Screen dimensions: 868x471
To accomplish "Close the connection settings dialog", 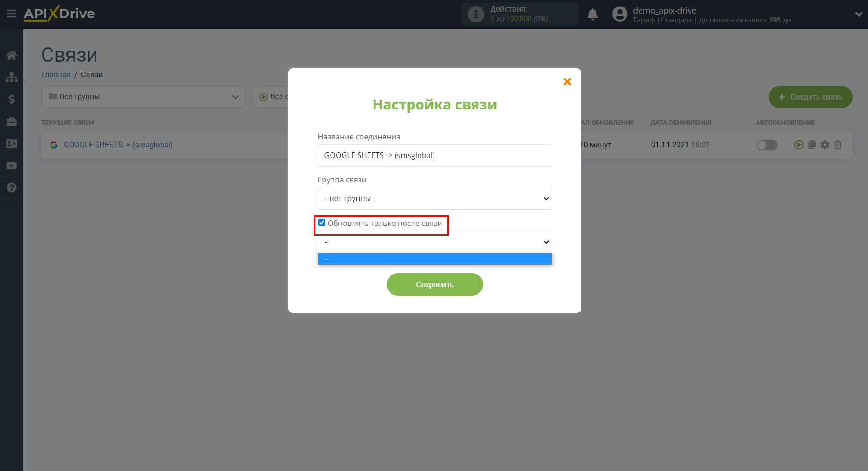I will (567, 81).
